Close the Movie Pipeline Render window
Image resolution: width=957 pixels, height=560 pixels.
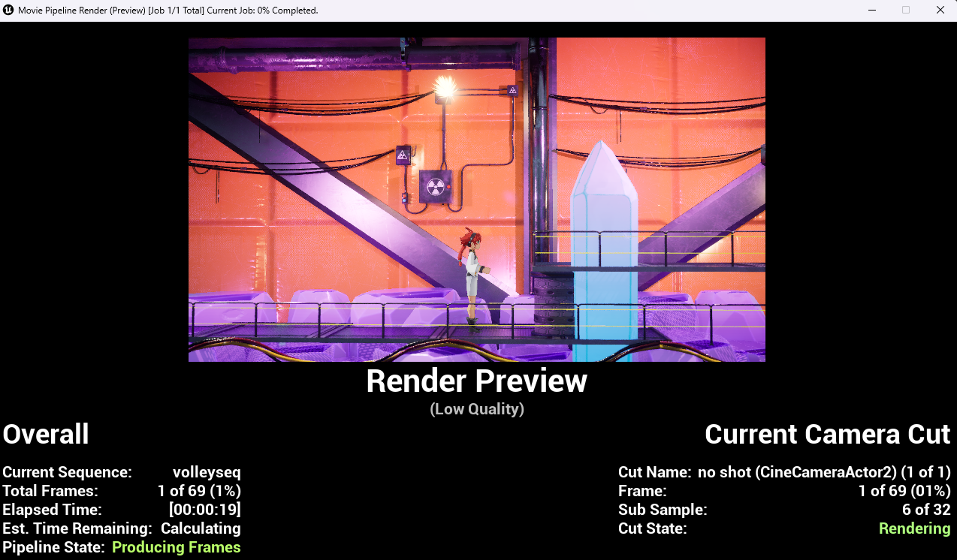pos(940,10)
